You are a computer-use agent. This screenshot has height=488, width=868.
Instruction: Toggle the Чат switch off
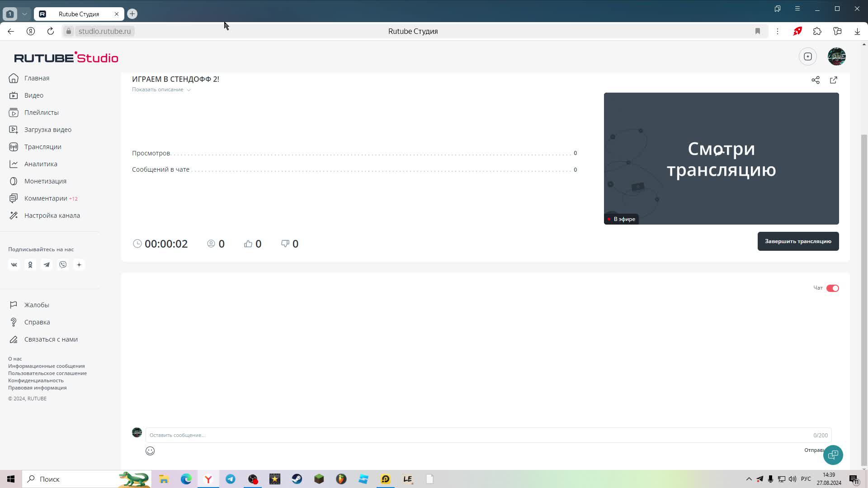pos(833,288)
